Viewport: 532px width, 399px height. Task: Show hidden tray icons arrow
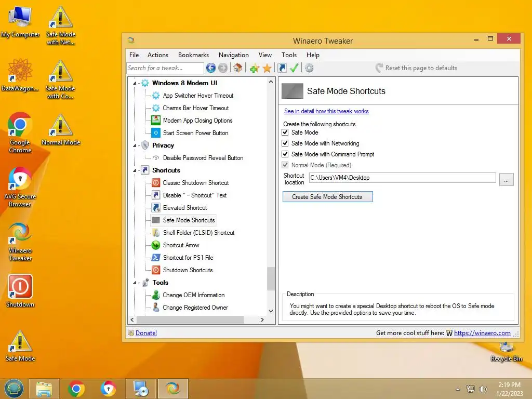458,389
